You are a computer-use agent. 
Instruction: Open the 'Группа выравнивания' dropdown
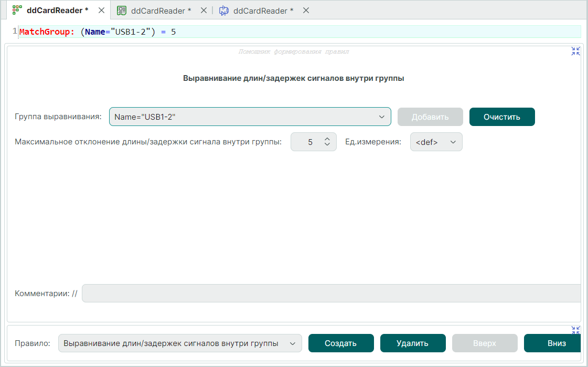[x=382, y=117]
